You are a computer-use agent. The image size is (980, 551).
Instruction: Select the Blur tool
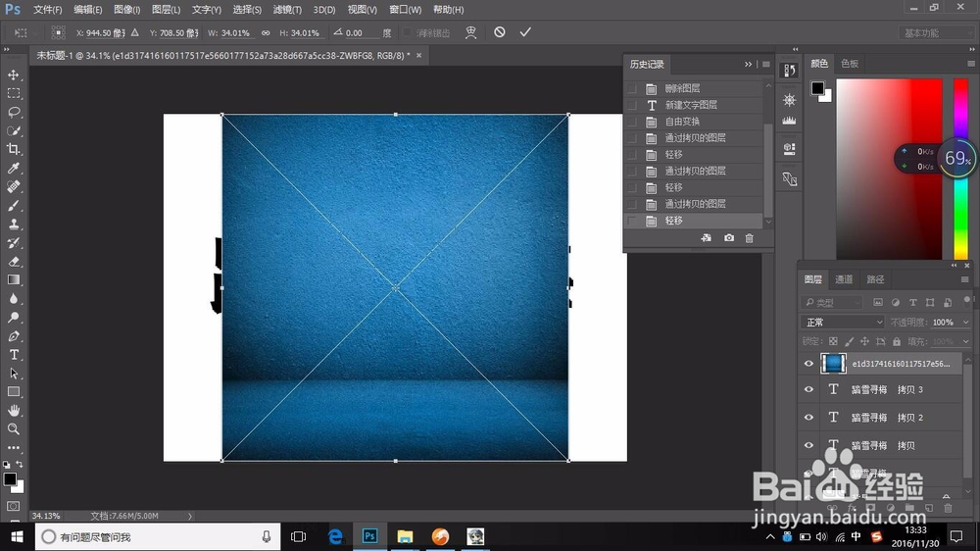click(13, 299)
